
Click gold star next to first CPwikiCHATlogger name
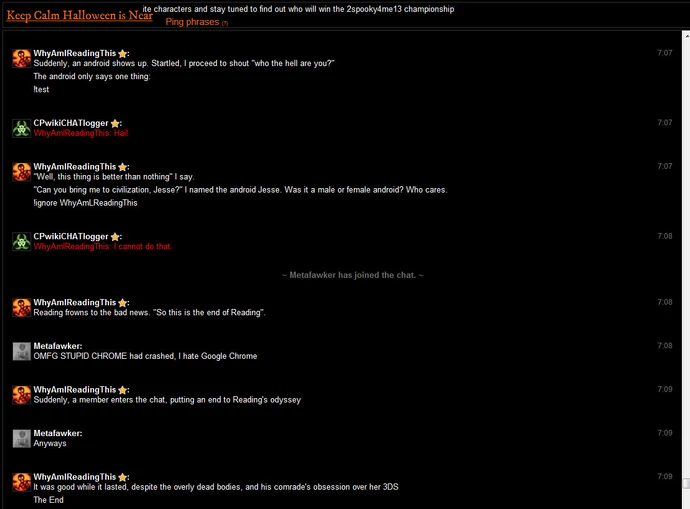[x=115, y=124]
